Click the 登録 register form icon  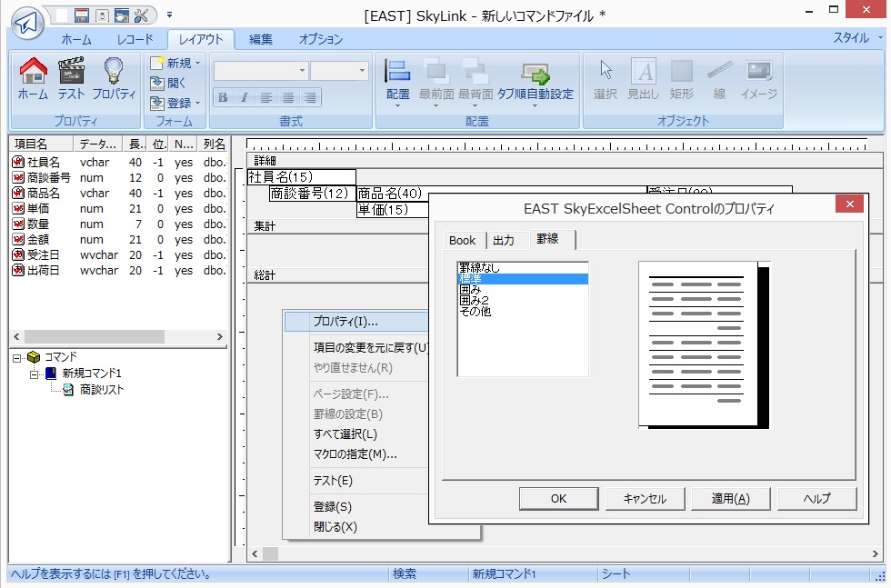(x=157, y=103)
